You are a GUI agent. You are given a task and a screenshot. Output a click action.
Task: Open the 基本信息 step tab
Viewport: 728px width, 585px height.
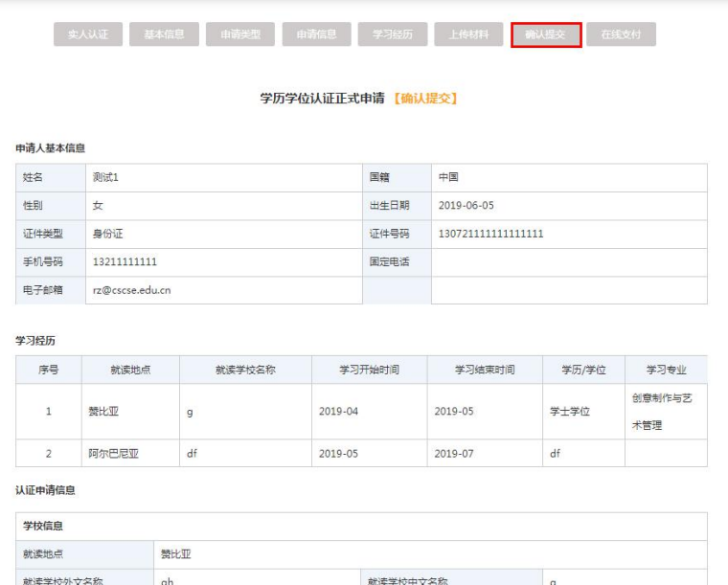pyautogui.click(x=164, y=35)
